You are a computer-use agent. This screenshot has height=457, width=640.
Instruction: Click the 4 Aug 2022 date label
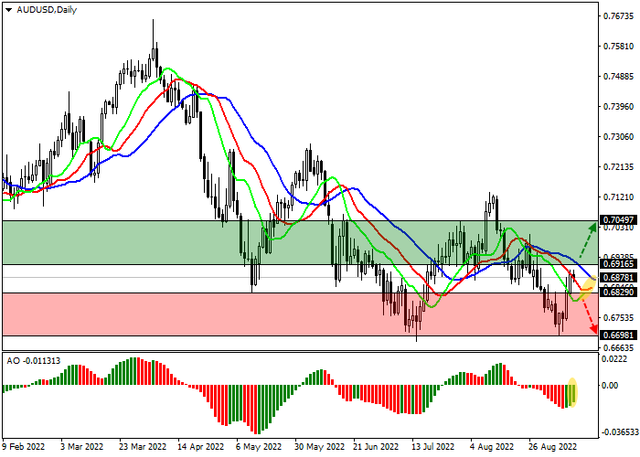click(x=491, y=447)
